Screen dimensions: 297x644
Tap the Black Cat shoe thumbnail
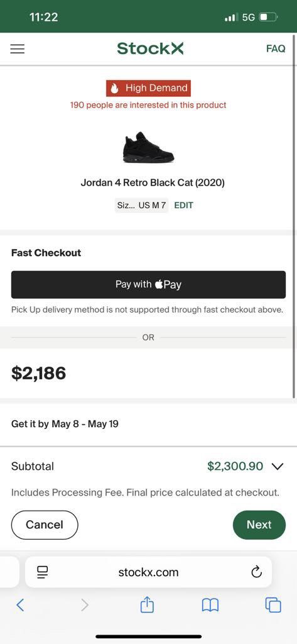pos(148,147)
